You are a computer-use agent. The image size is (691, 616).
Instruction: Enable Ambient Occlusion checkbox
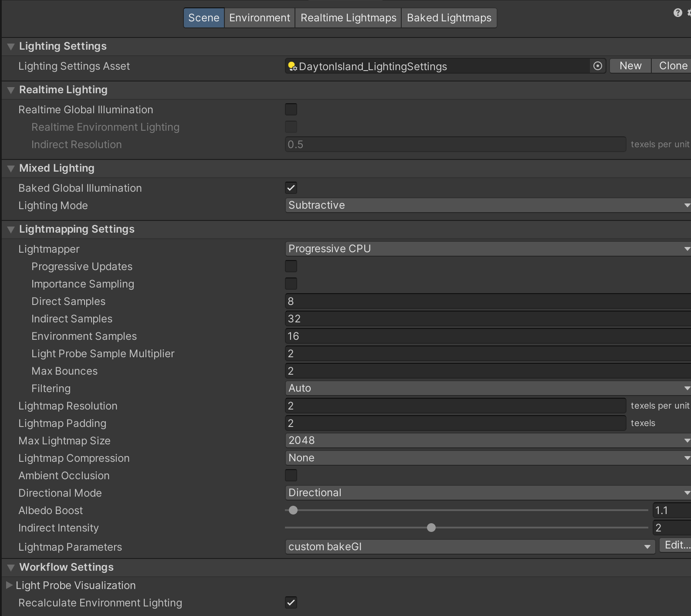coord(291,475)
